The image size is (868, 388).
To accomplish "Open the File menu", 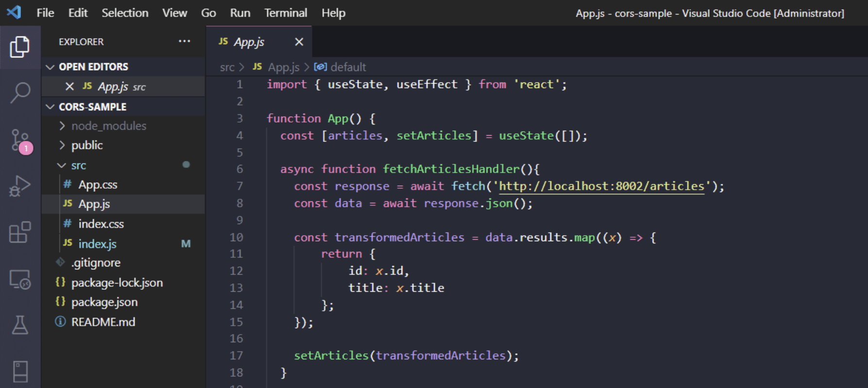I will [x=45, y=13].
